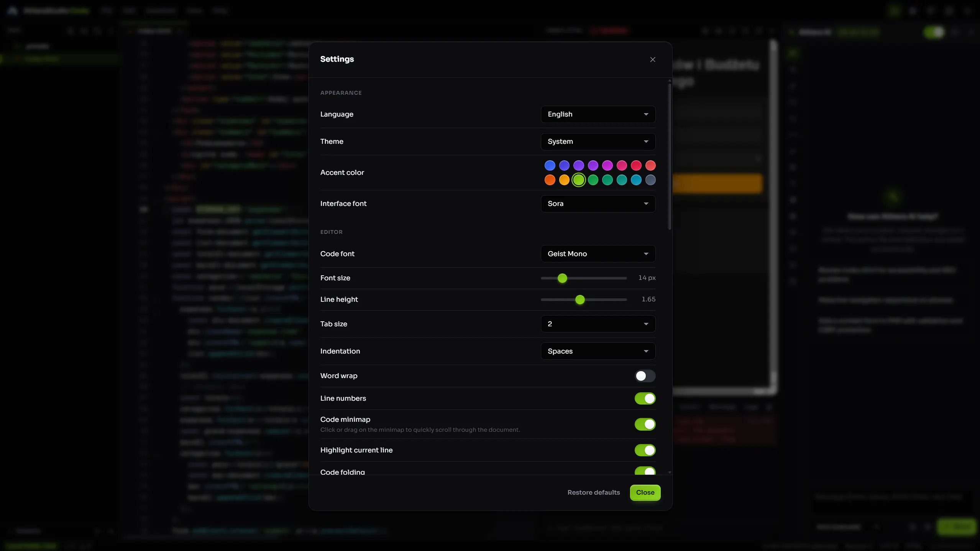Open the Code font dropdown (Geist Mono)
Image resolution: width=980 pixels, height=551 pixels.
click(x=598, y=254)
